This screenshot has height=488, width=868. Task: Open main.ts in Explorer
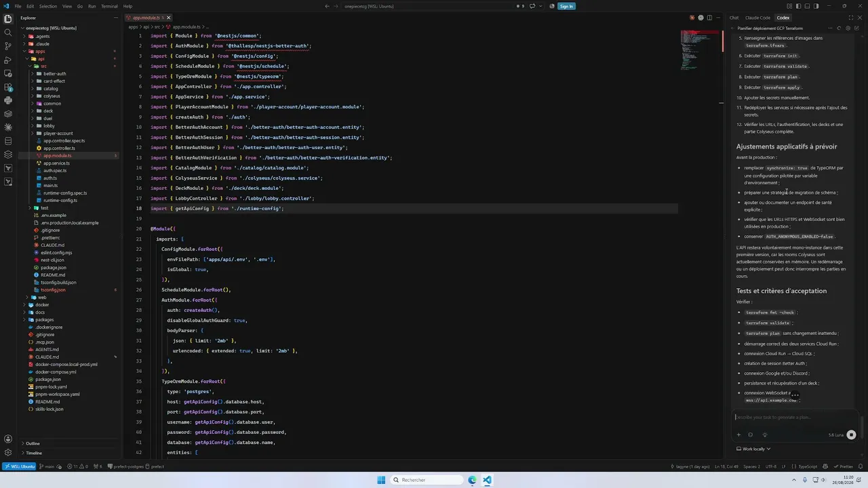click(50, 185)
